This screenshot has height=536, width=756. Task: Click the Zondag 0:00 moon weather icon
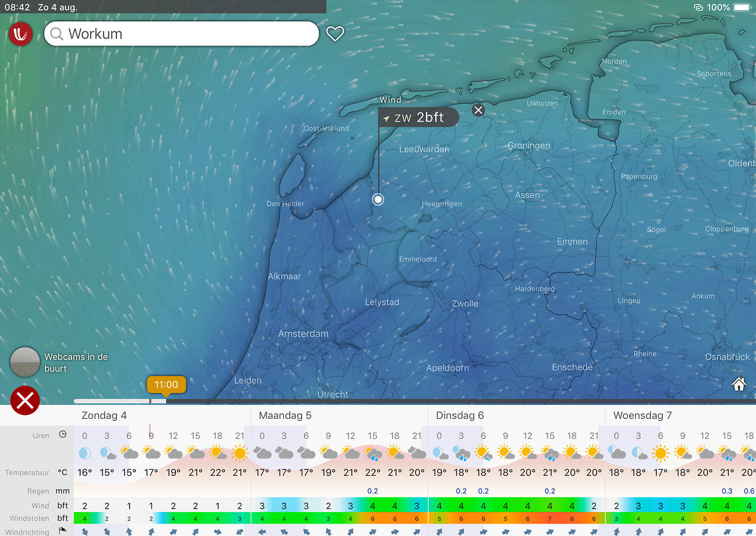[x=85, y=453]
